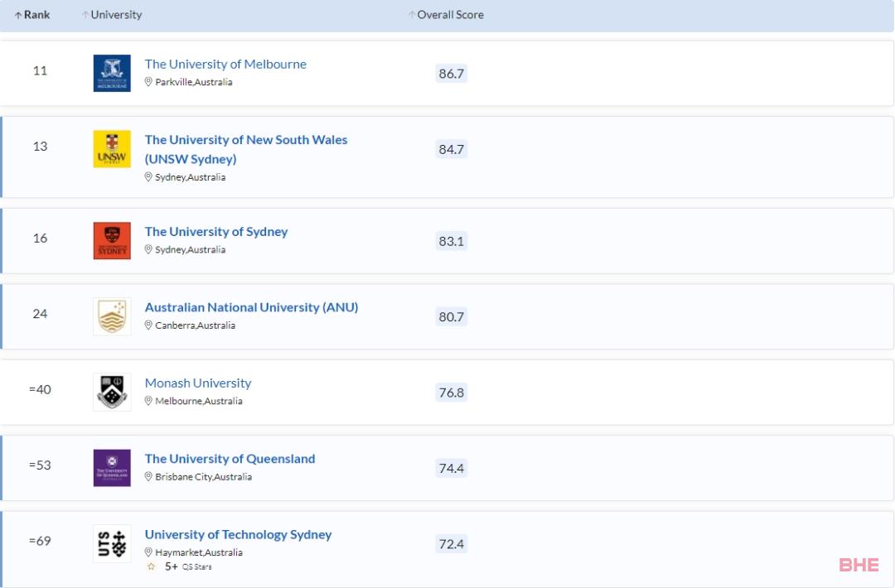
Task: Click the Melbourne,Australia location text
Action: [199, 401]
